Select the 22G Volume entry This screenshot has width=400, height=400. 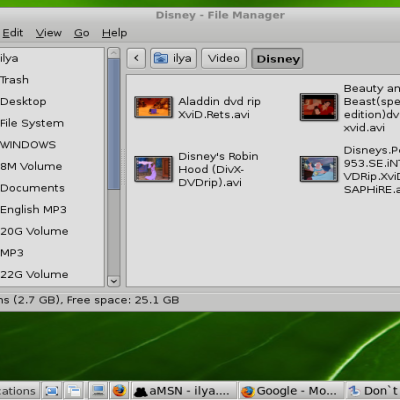click(x=34, y=274)
